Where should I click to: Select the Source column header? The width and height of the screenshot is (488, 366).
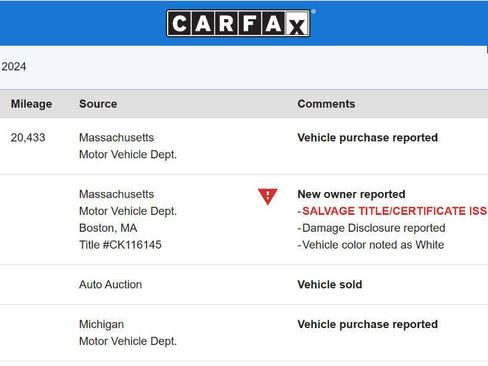tap(98, 104)
